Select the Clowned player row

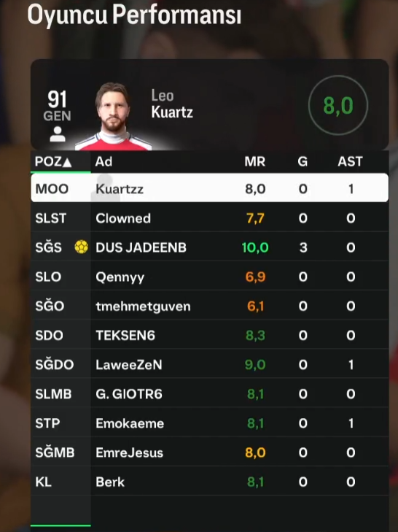(209, 217)
